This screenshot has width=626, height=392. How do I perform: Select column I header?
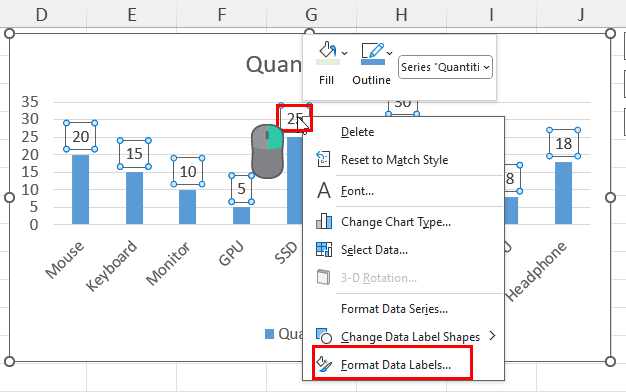[x=491, y=15]
